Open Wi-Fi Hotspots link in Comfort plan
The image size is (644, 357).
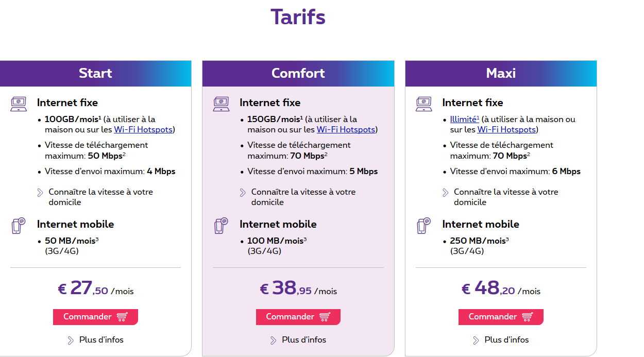point(346,130)
